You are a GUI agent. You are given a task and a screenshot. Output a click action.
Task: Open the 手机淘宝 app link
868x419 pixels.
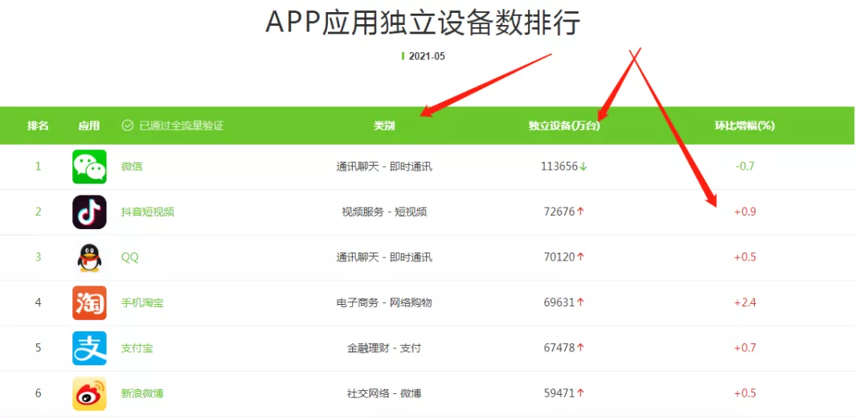point(142,302)
